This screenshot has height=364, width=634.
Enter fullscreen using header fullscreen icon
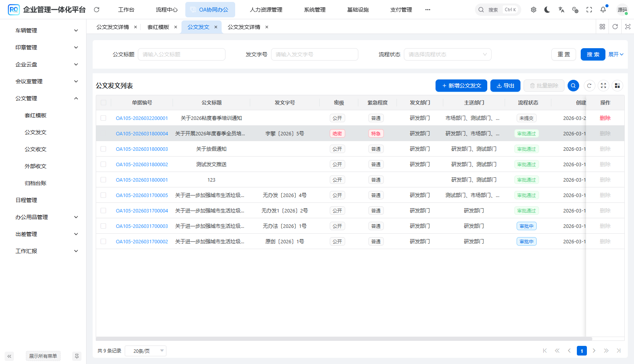click(589, 10)
